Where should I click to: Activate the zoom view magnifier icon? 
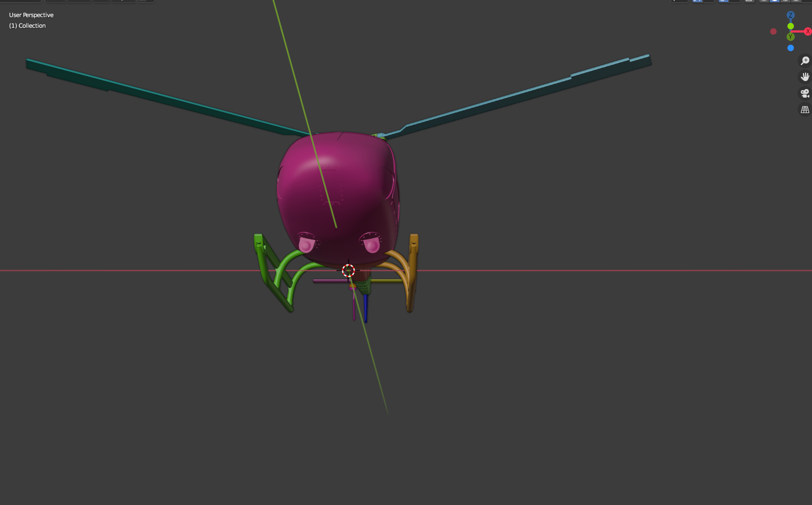(x=805, y=61)
